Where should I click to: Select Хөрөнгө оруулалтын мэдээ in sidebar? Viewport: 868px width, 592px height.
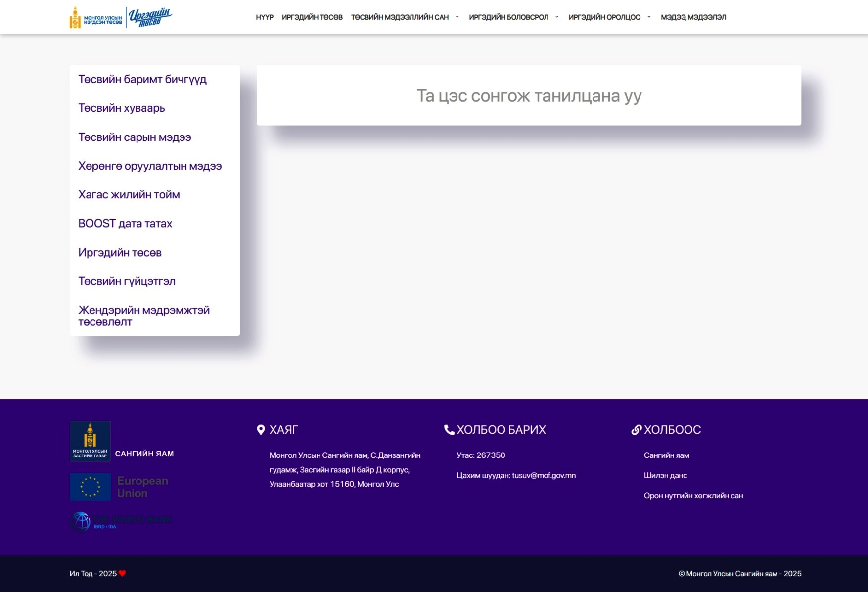(x=150, y=166)
